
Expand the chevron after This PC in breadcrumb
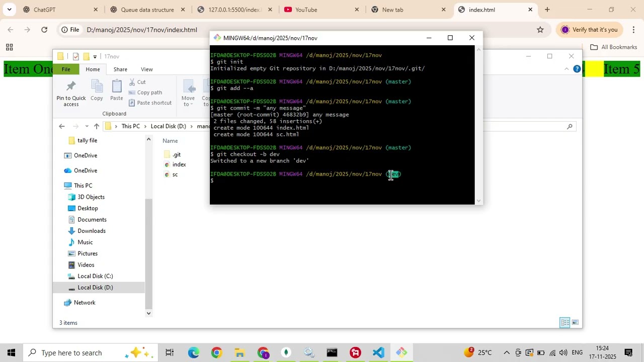tap(145, 126)
